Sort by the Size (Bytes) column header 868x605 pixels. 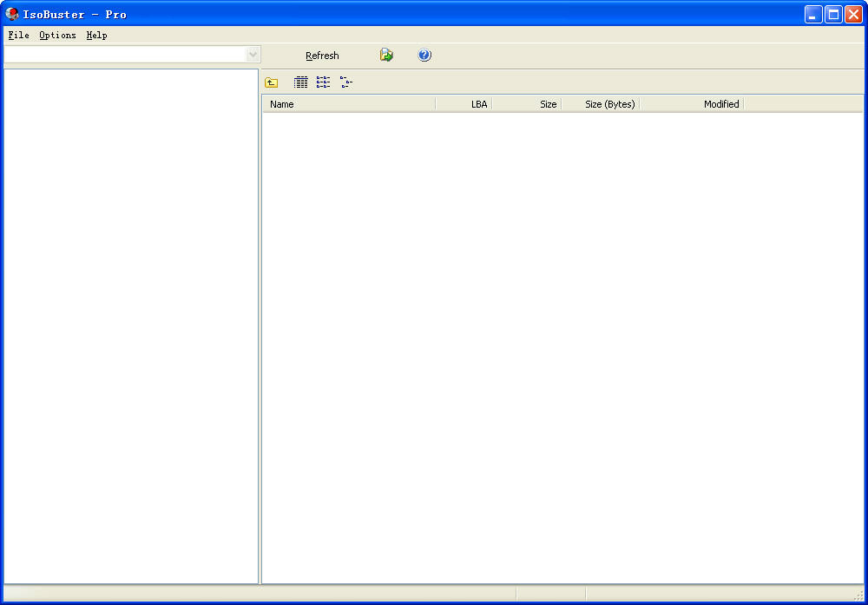pos(601,104)
